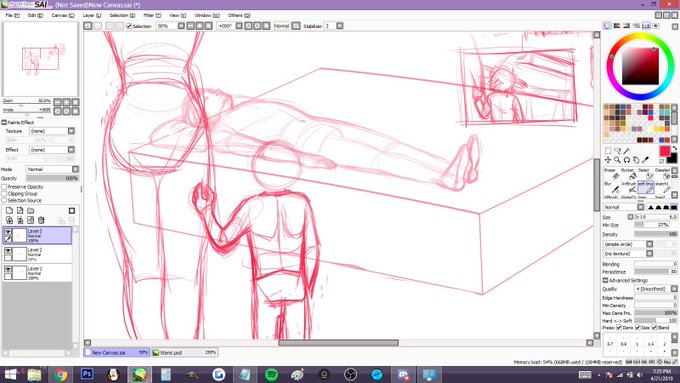This screenshot has height=383, width=680.
Task: Select the Deselect pen brush
Action: click(x=662, y=174)
